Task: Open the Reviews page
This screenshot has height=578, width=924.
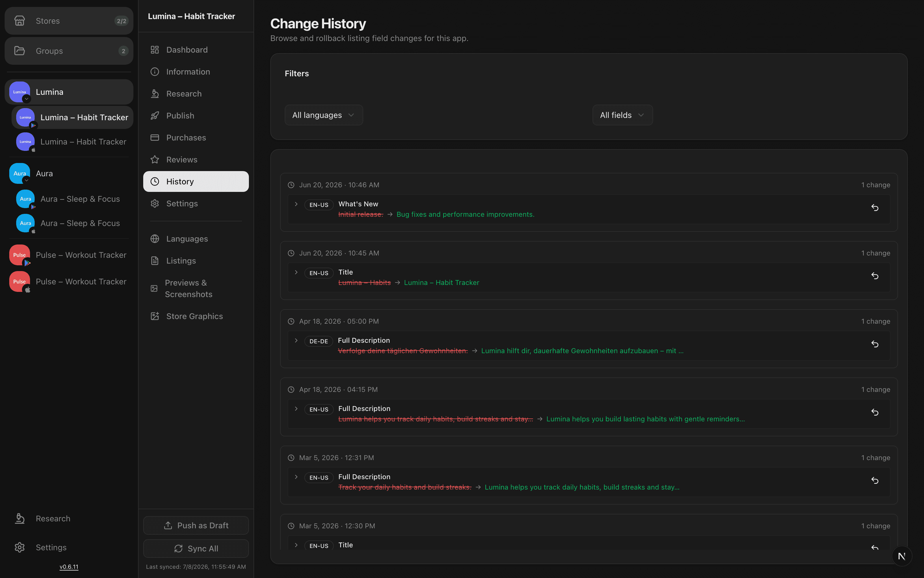Action: (x=196, y=160)
